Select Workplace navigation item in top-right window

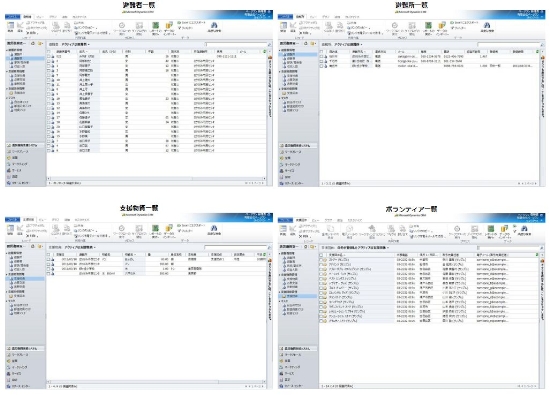coord(293,152)
